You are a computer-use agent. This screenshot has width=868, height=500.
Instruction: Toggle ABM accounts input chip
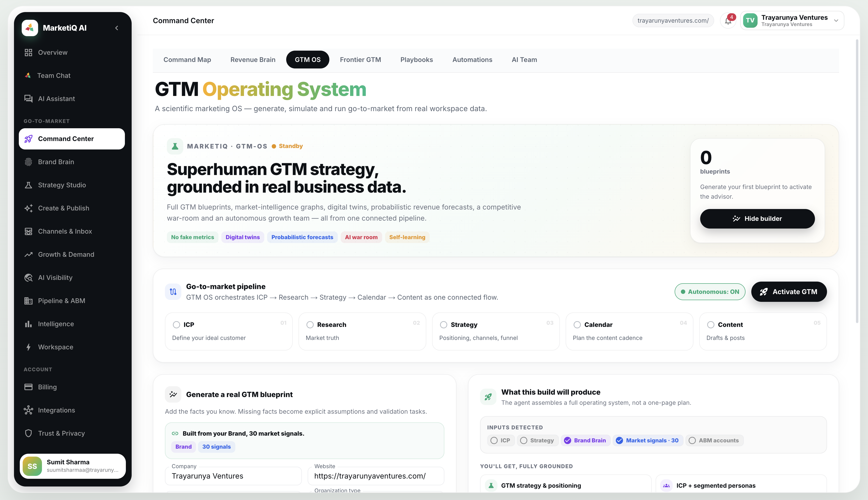[714, 441]
